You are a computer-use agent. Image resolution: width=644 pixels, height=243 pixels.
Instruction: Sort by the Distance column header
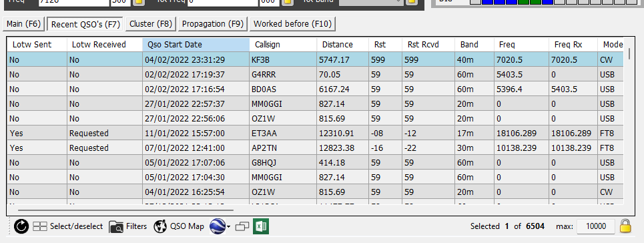click(342, 45)
